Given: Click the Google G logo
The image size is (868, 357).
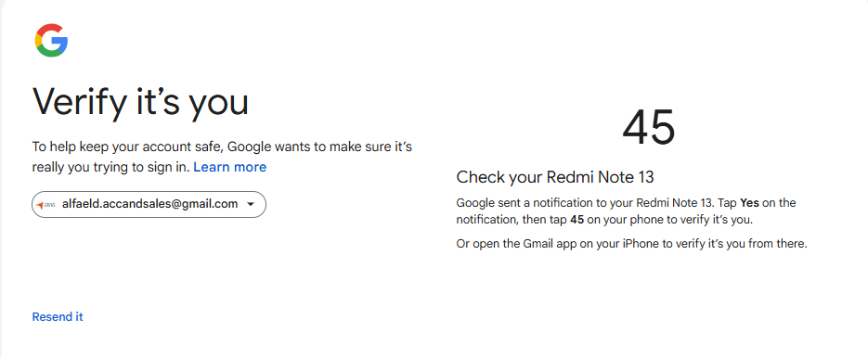Looking at the screenshot, I should [x=51, y=41].
